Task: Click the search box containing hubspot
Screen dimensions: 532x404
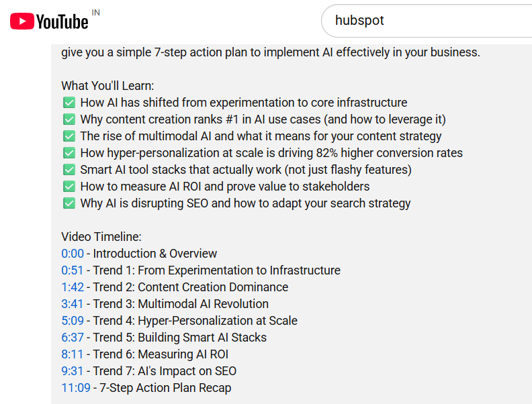Action: [427, 21]
